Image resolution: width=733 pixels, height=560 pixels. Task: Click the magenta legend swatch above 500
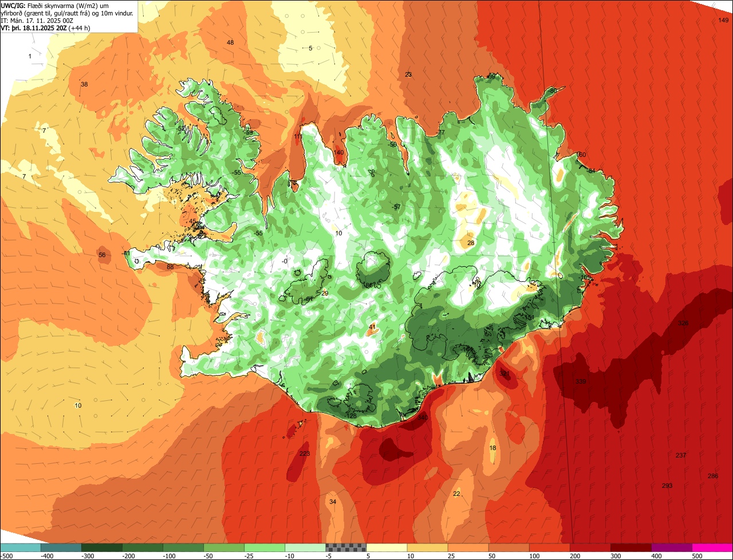tap(712, 547)
